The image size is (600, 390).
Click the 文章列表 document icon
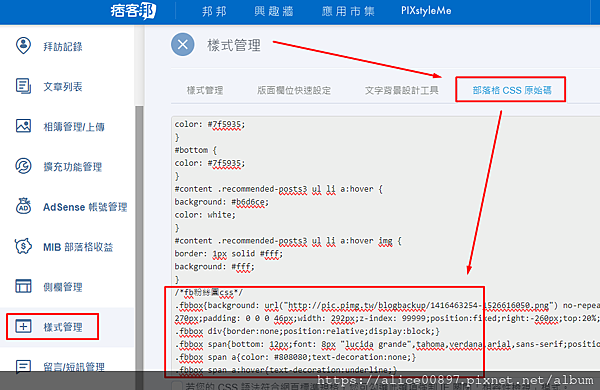pyautogui.click(x=23, y=86)
